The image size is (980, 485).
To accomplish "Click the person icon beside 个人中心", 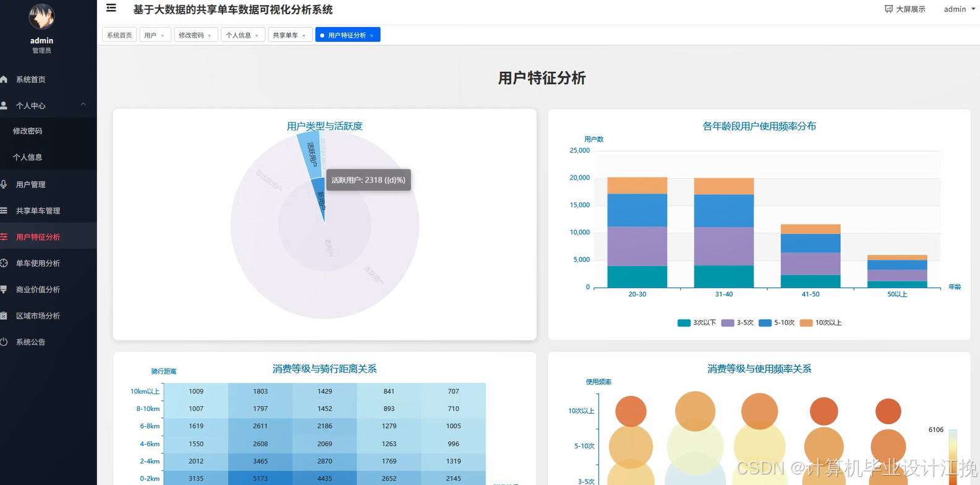I will click(4, 105).
